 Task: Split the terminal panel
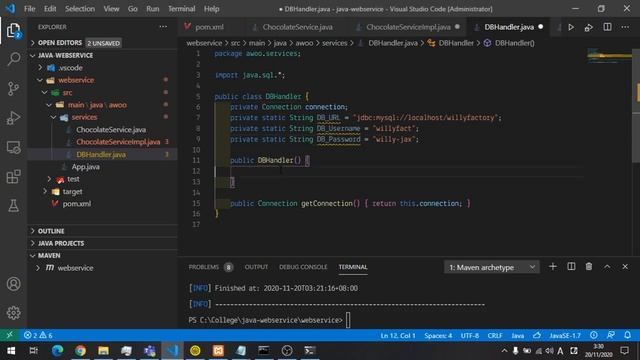(x=571, y=267)
